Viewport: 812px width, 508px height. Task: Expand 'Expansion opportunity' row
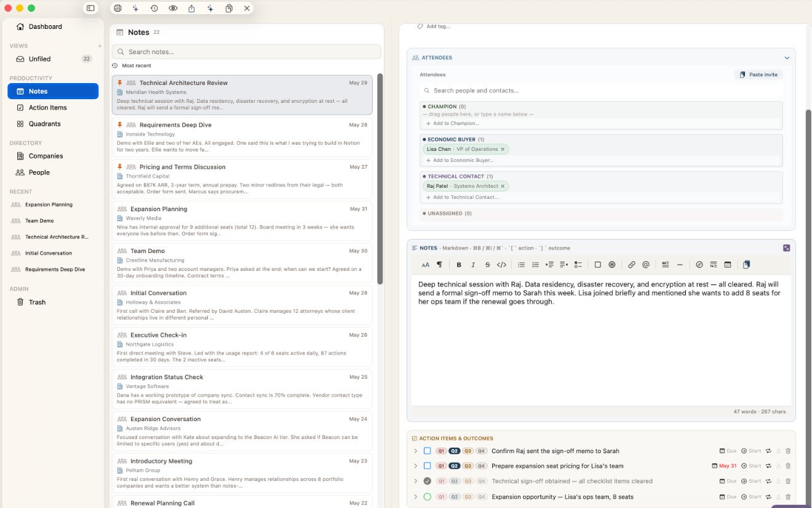tap(416, 497)
